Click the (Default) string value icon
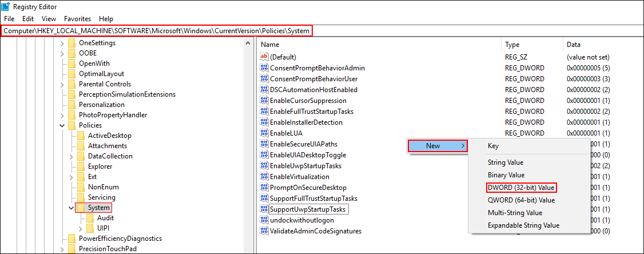The image size is (644, 254). [264, 57]
